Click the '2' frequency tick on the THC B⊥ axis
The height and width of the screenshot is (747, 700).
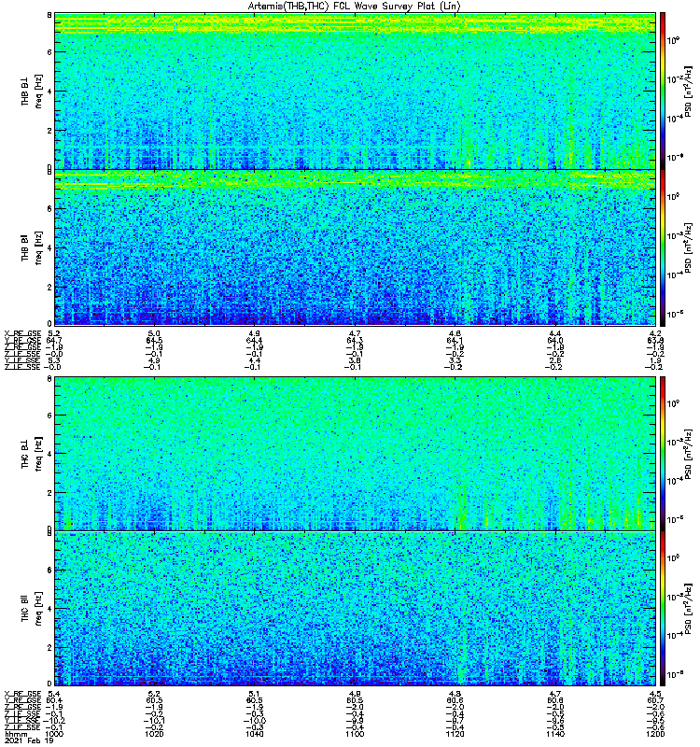49,493
